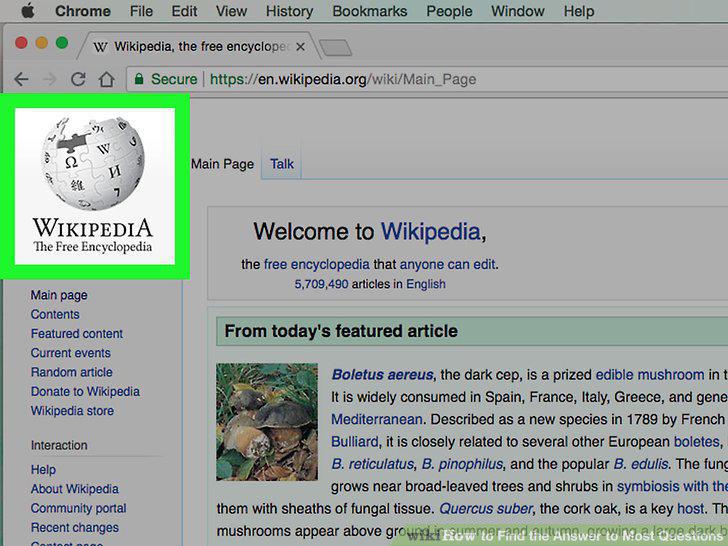Open the Apple menu icon
The image size is (728, 546).
pos(28,11)
